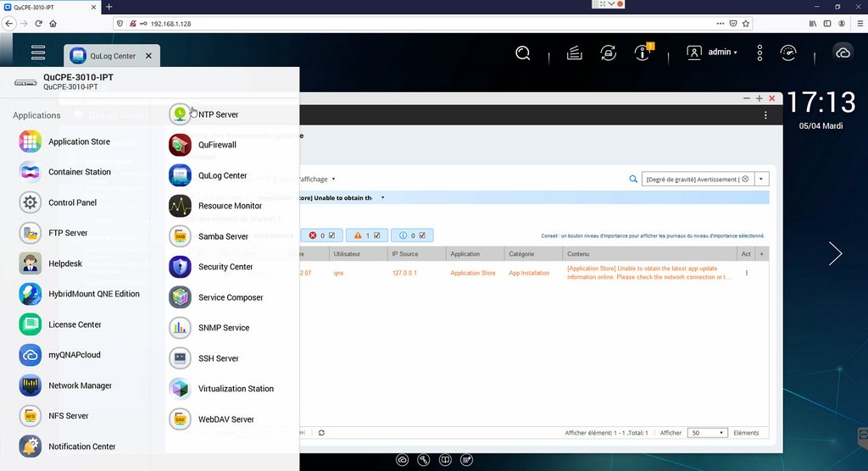The width and height of the screenshot is (868, 471).
Task: Open the Control Panel
Action: coord(58,202)
